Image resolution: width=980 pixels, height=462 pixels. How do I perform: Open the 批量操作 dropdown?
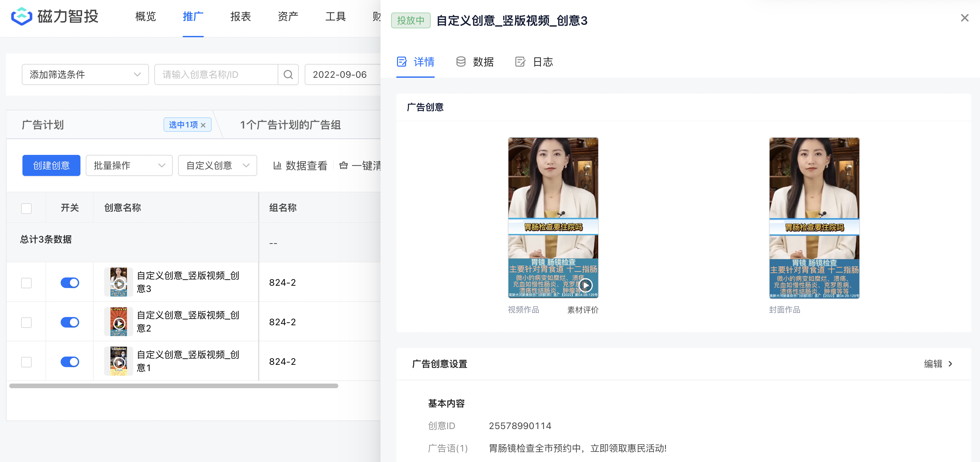tap(129, 165)
